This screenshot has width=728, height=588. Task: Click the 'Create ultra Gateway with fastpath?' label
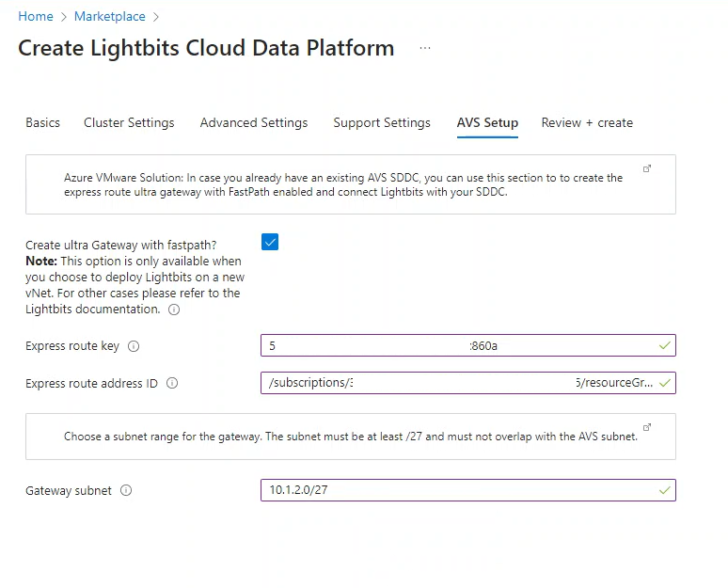click(121, 245)
